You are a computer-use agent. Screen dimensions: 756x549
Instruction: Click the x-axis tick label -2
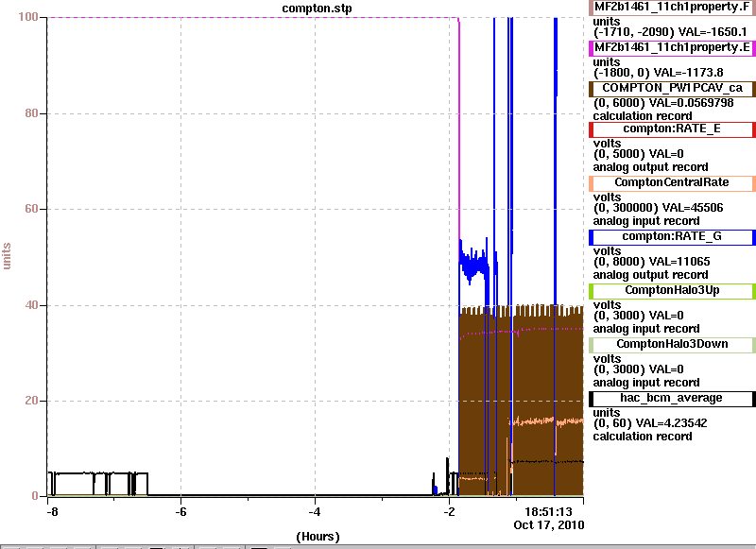click(x=449, y=512)
